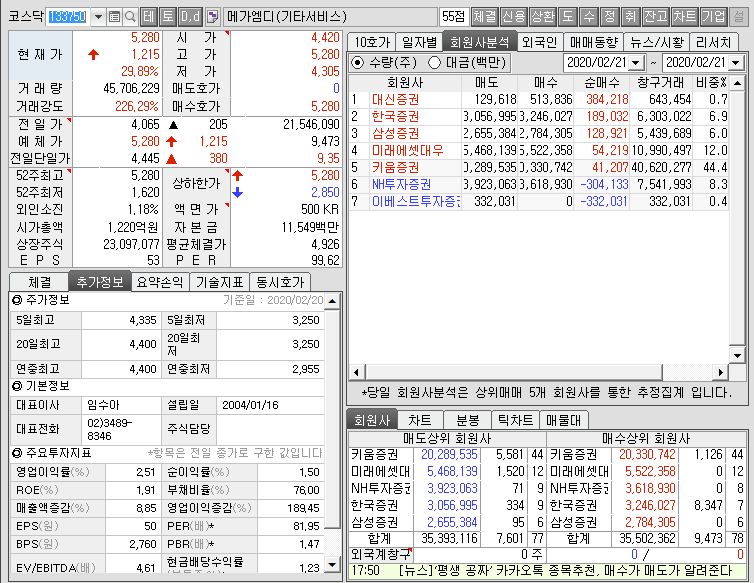Open the start date dropdown 2020/02/21
Viewport: 754px width, 583px height.
636,63
